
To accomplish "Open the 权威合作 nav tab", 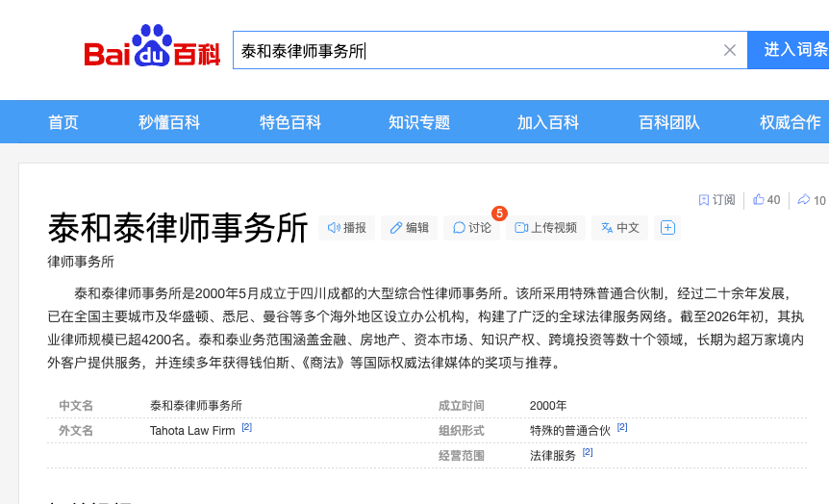I will [x=790, y=122].
